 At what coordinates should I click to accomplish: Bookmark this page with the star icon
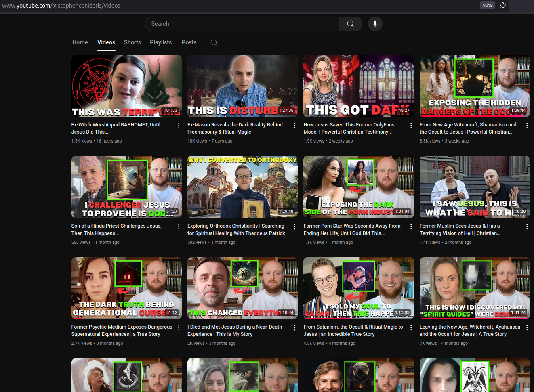click(x=503, y=5)
